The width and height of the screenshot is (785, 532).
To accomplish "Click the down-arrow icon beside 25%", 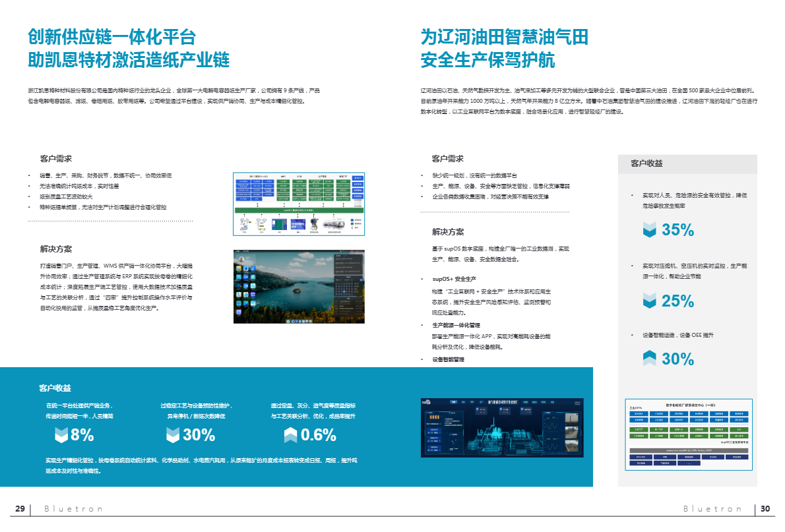I will point(649,301).
